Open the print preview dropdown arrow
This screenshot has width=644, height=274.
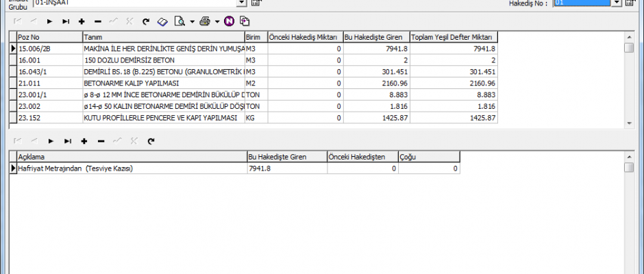coord(193,22)
